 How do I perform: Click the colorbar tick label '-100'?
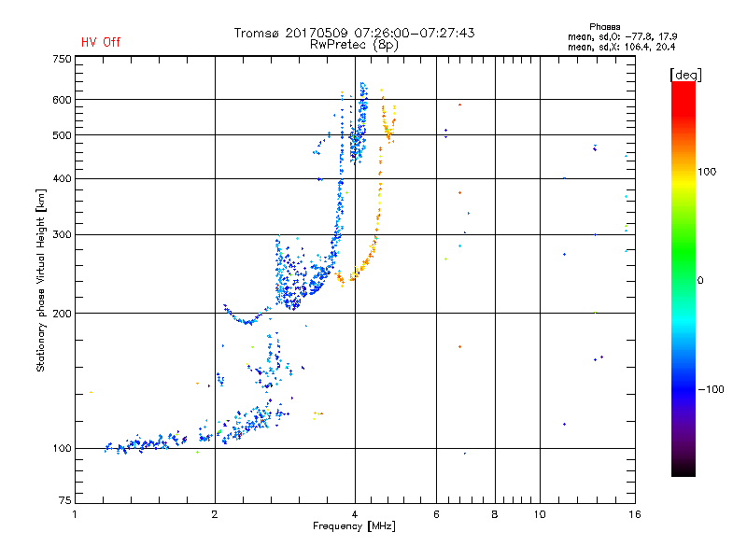(712, 389)
